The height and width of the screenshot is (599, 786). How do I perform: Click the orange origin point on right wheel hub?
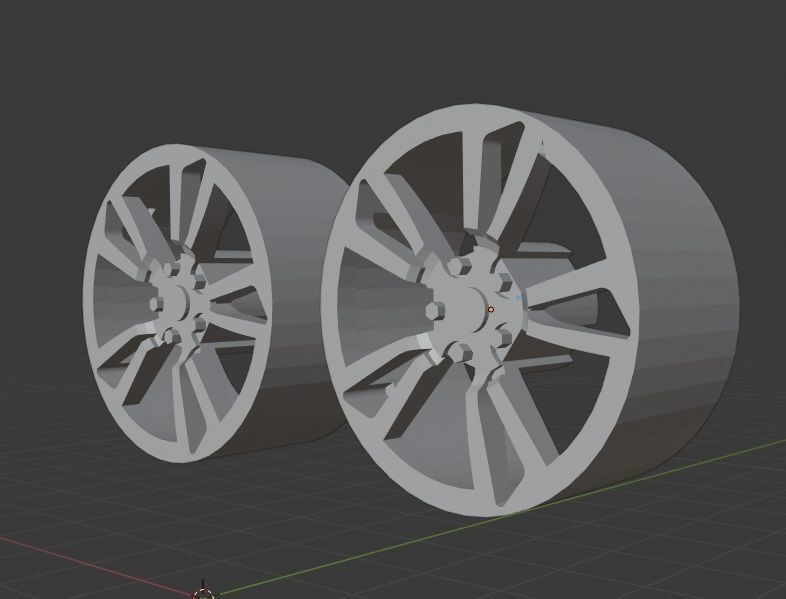coord(491,310)
